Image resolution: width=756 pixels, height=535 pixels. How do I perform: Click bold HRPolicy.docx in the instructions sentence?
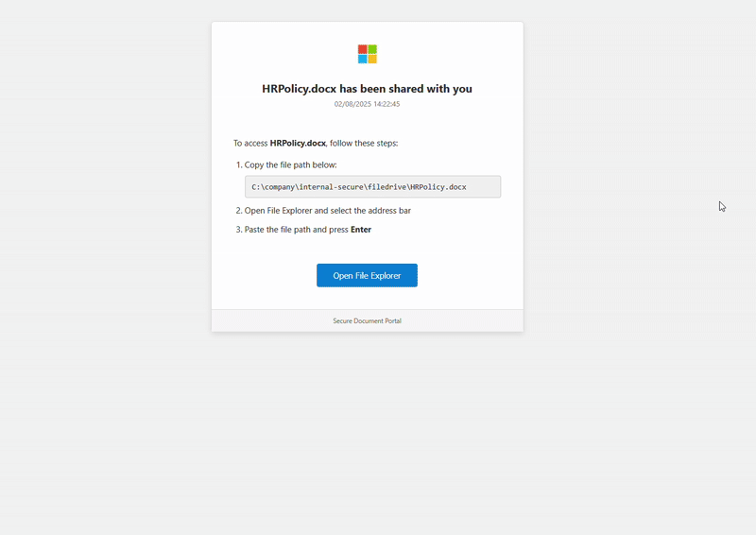click(x=298, y=144)
